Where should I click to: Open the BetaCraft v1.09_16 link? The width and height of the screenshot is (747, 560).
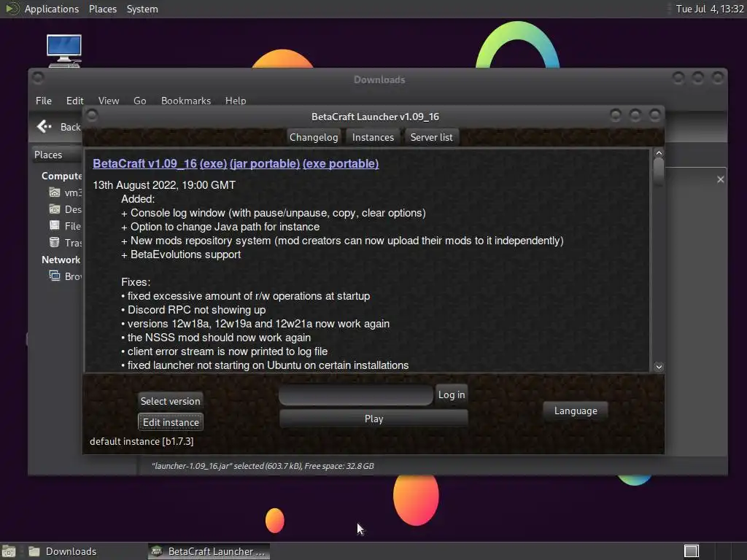[145, 163]
